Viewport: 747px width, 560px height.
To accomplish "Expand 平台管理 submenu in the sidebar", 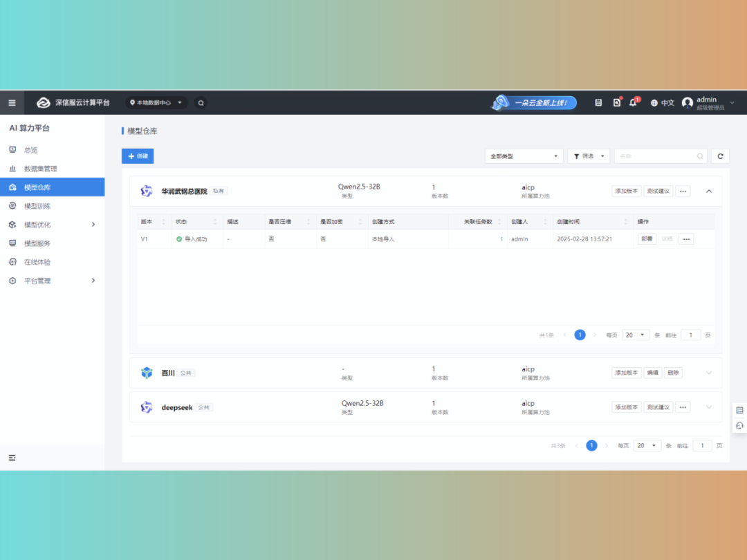I will pos(93,281).
